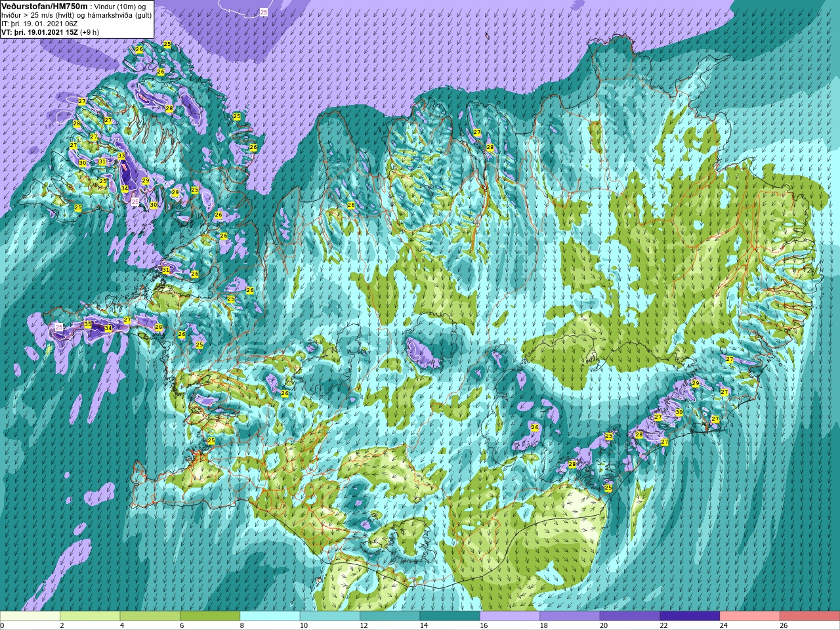Click the '0' tick on the legend scale
Viewport: 840px width, 630px height.
[x=3, y=625]
